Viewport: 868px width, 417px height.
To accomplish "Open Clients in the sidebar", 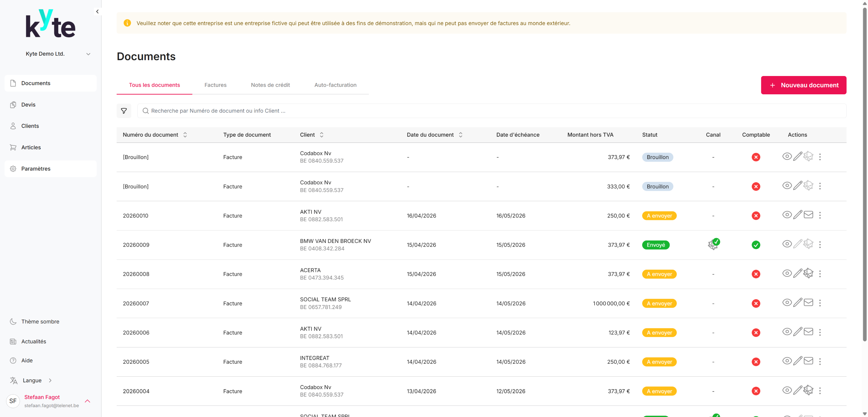I will [x=30, y=126].
